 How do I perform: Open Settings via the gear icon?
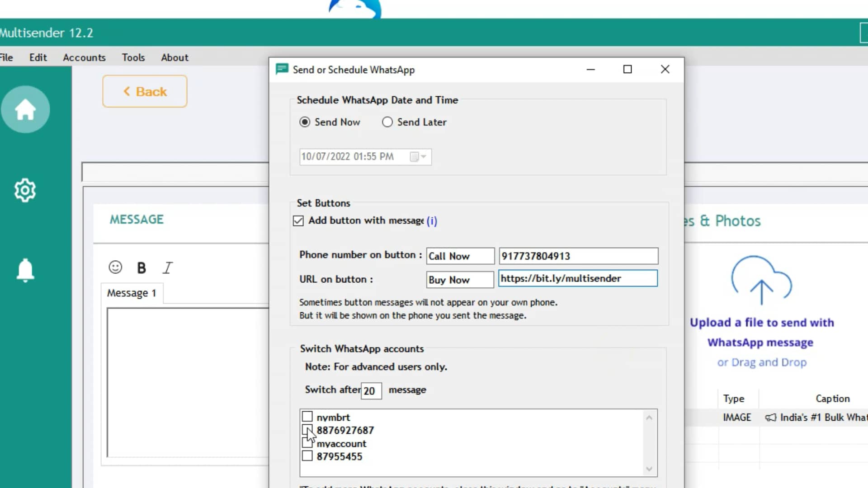[25, 190]
